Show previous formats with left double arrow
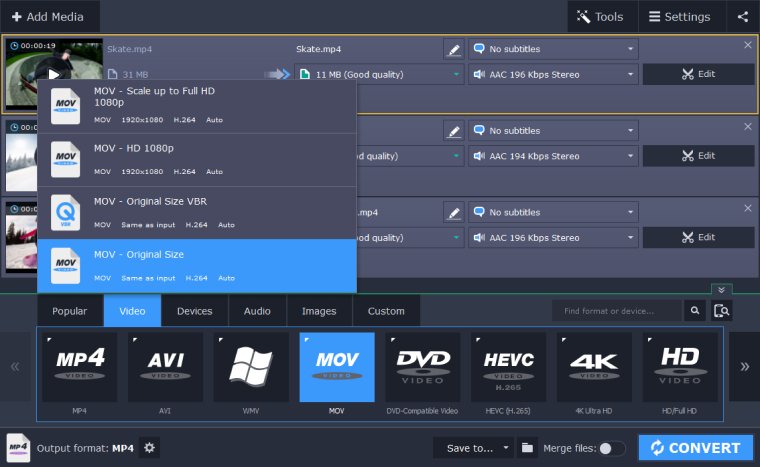The width and height of the screenshot is (760, 467). pos(16,367)
